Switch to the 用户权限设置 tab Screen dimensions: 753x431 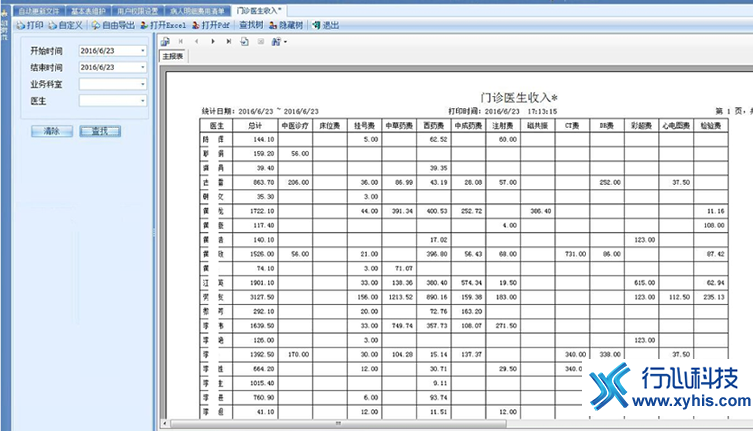click(138, 11)
